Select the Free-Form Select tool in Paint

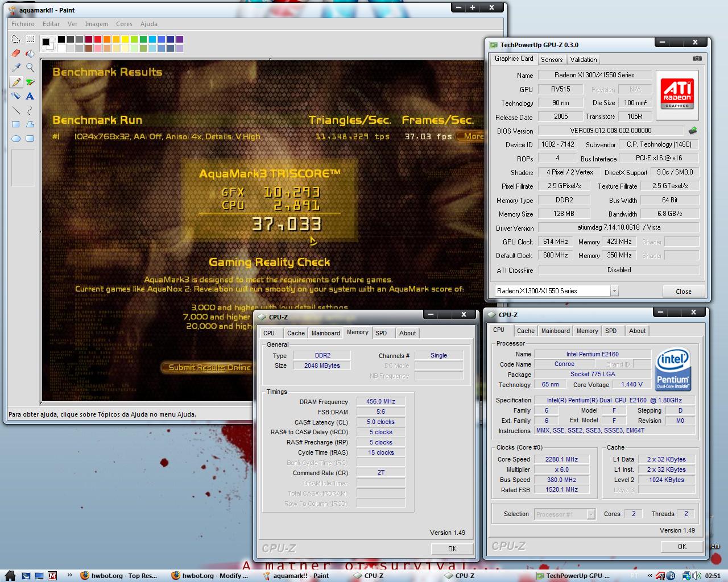coord(16,39)
